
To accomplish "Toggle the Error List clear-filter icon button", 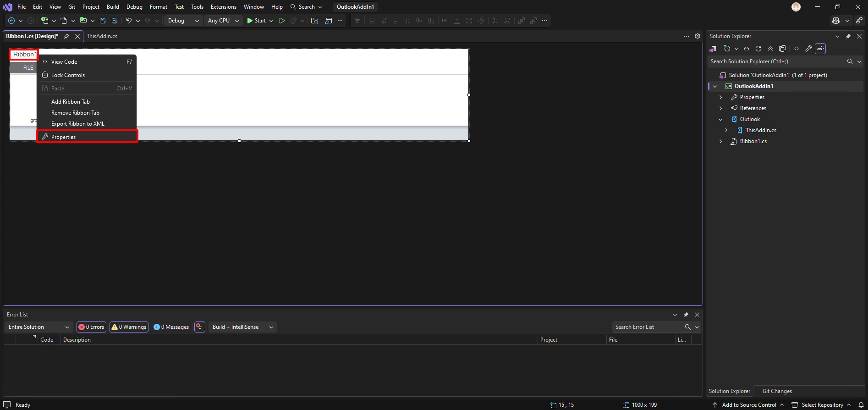I will [x=200, y=327].
